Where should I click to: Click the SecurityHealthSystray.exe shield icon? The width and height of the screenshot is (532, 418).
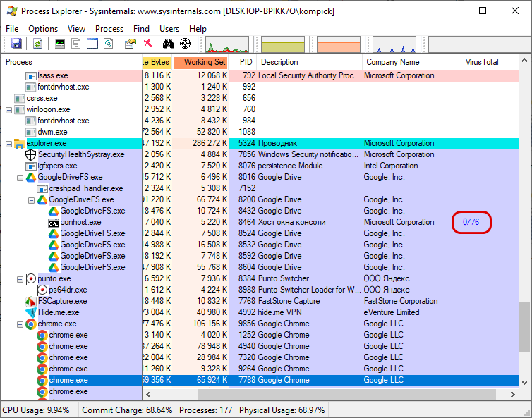pos(31,154)
